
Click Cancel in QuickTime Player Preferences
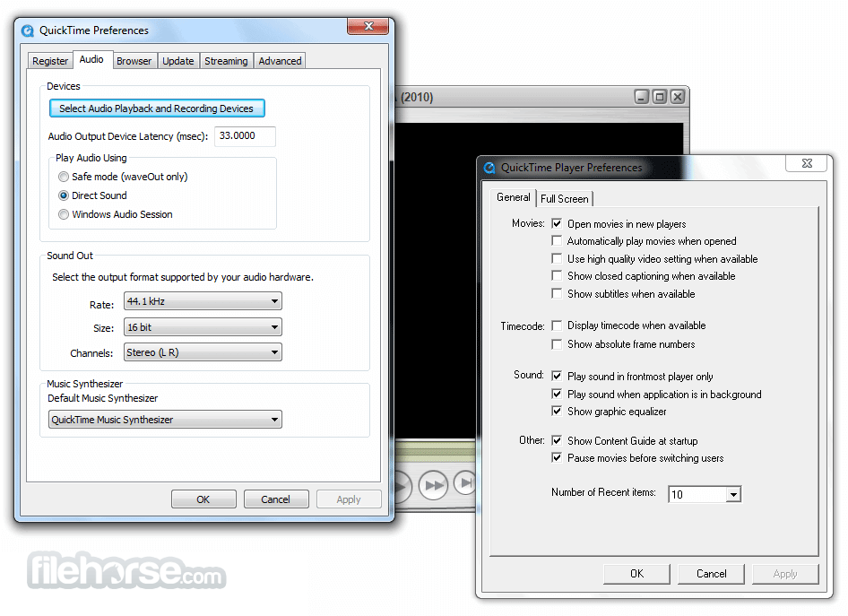click(x=711, y=574)
